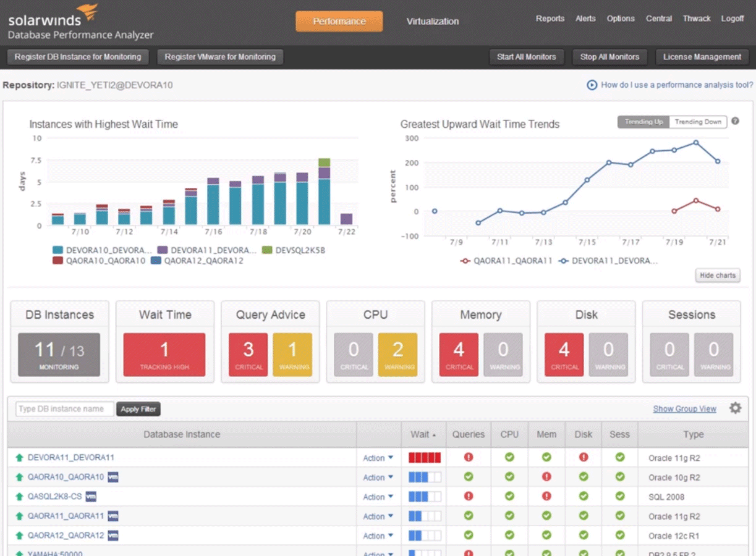Click the Disk checkmark for QAORA12_QAORA12
This screenshot has width=756, height=556.
[x=584, y=536]
